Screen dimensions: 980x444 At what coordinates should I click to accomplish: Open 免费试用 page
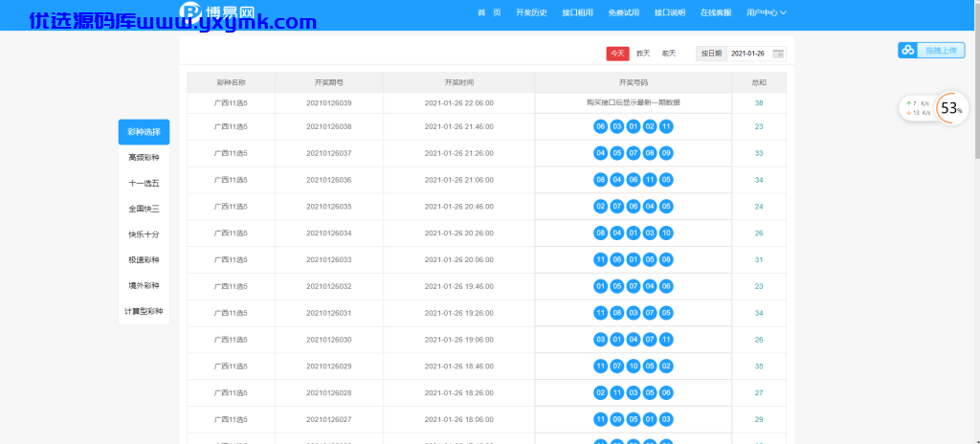623,12
